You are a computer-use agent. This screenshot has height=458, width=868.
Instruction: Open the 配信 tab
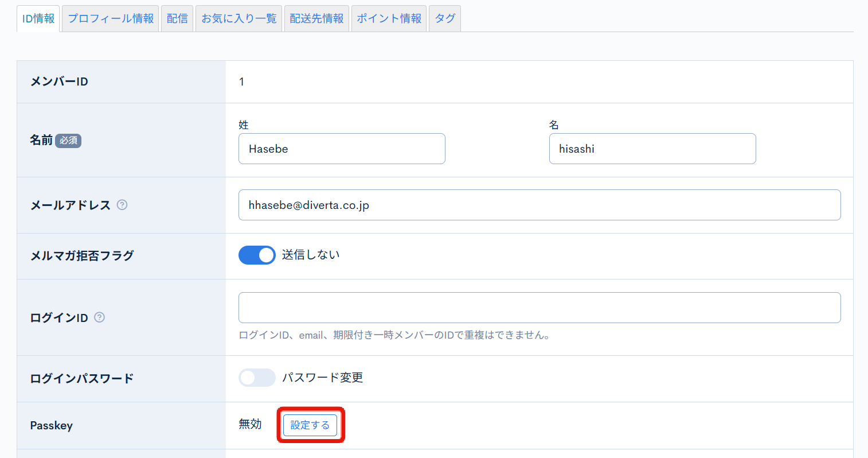click(x=177, y=18)
